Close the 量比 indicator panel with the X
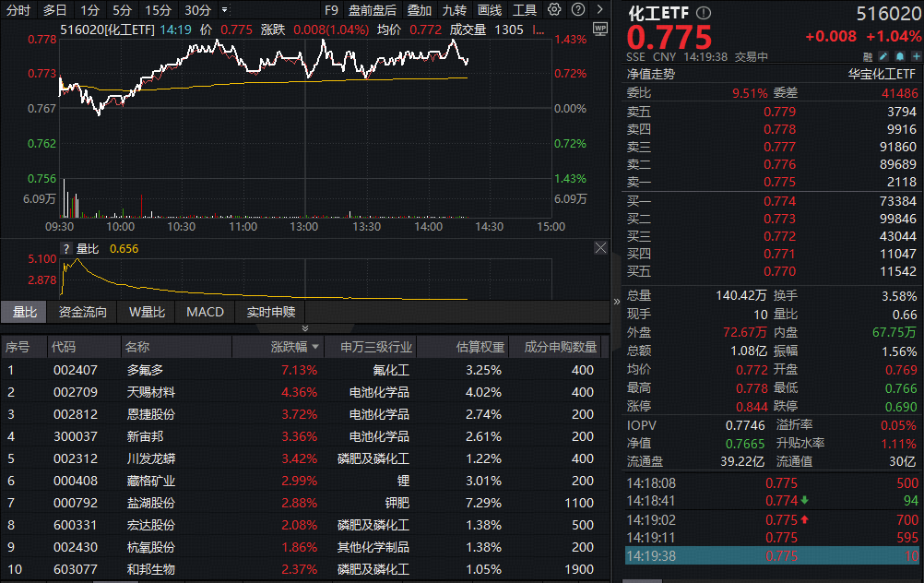 (600, 247)
